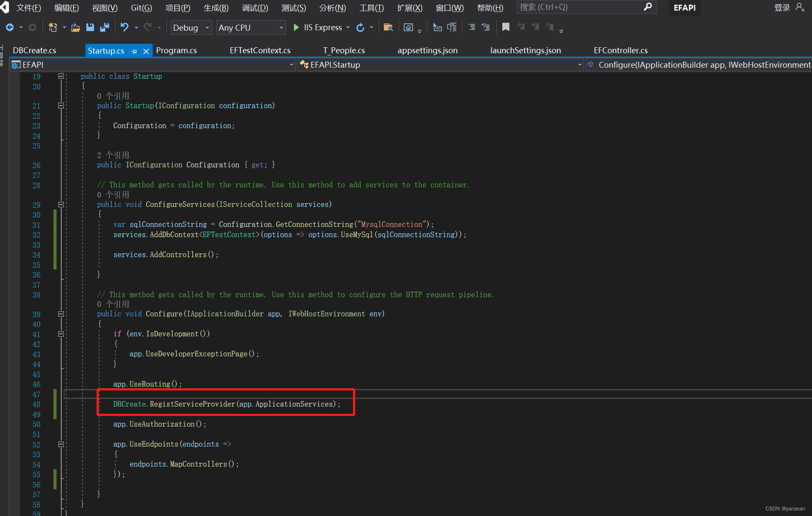Image resolution: width=812 pixels, height=516 pixels.
Task: Click the Save All icon
Action: pos(105,28)
